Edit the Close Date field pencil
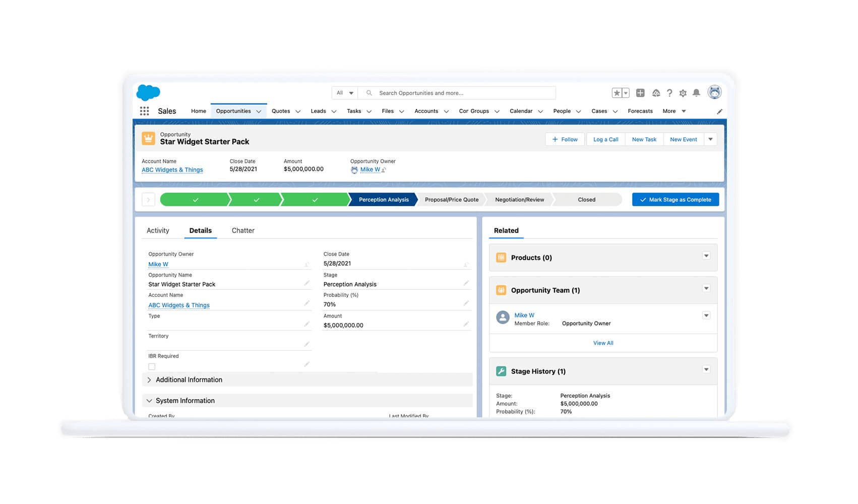The width and height of the screenshot is (858, 504). [x=466, y=264]
